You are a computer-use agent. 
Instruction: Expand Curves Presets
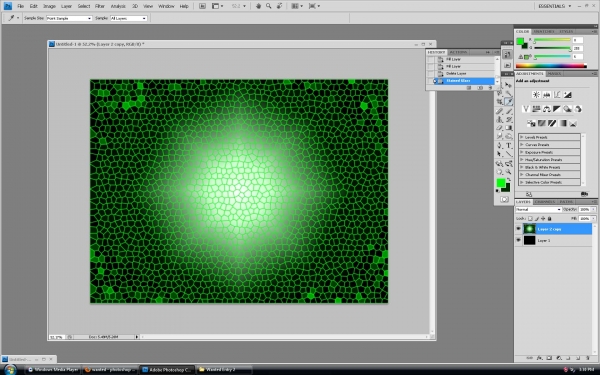521,145
